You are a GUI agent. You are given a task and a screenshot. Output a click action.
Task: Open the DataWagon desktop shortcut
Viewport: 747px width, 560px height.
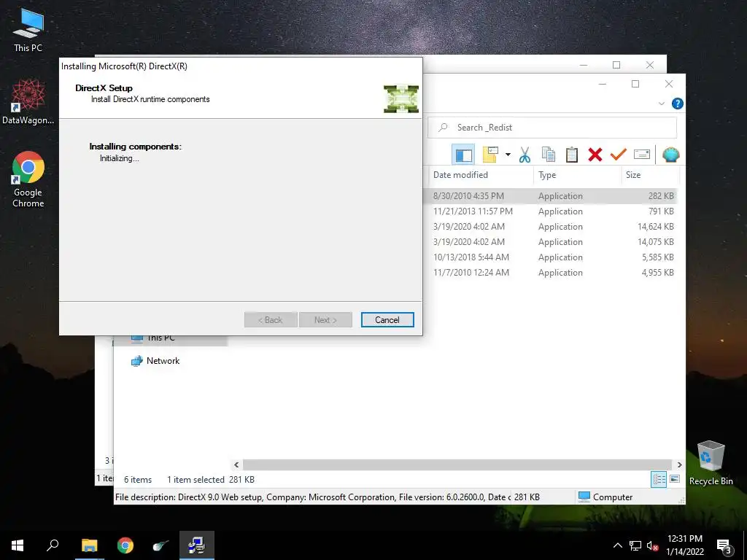28,102
